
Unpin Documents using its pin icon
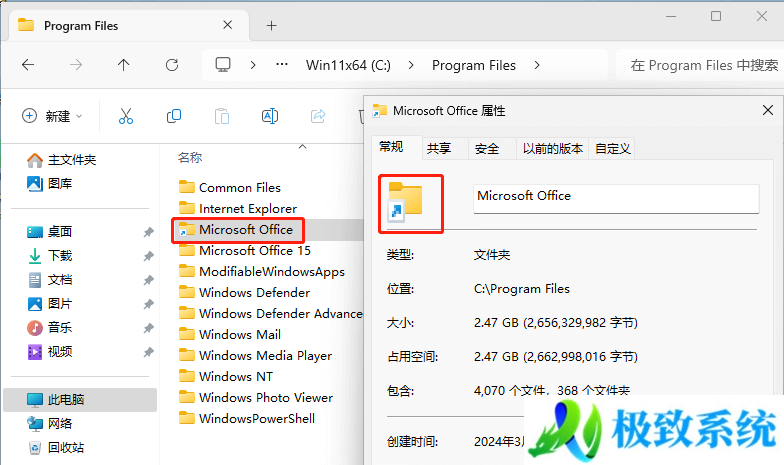148,280
